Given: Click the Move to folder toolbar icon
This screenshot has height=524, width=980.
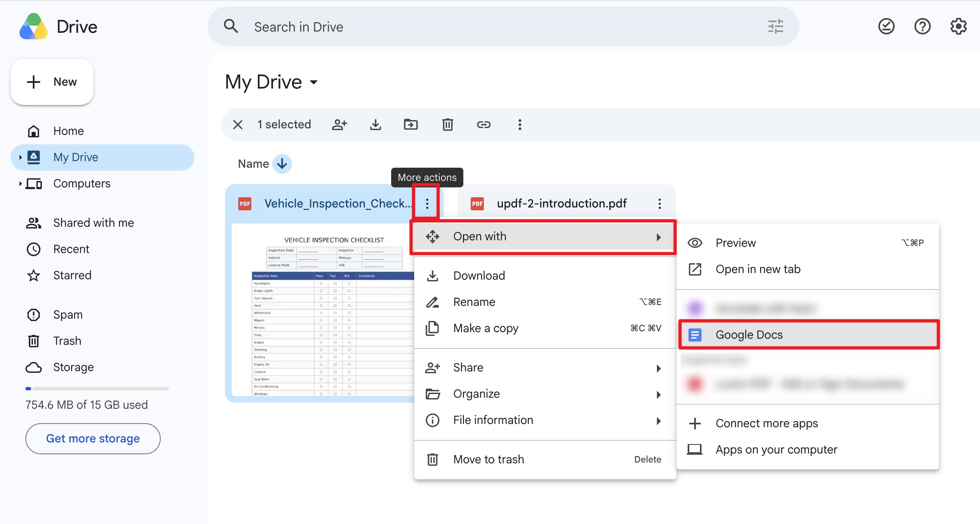Looking at the screenshot, I should coord(411,125).
